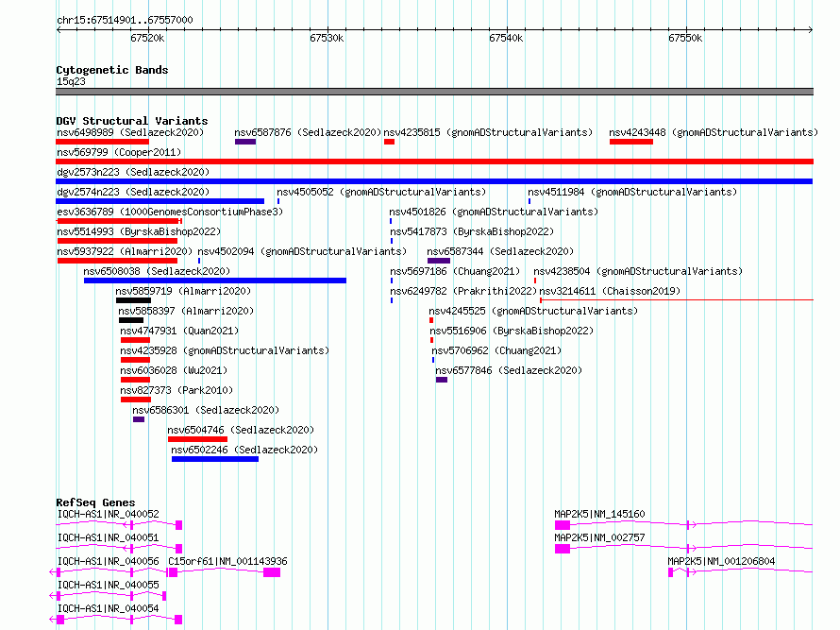Click the dgv2574n223 (Sedlazeck2020) label
Image resolution: width=840 pixels, height=630 pixels.
pos(133,192)
